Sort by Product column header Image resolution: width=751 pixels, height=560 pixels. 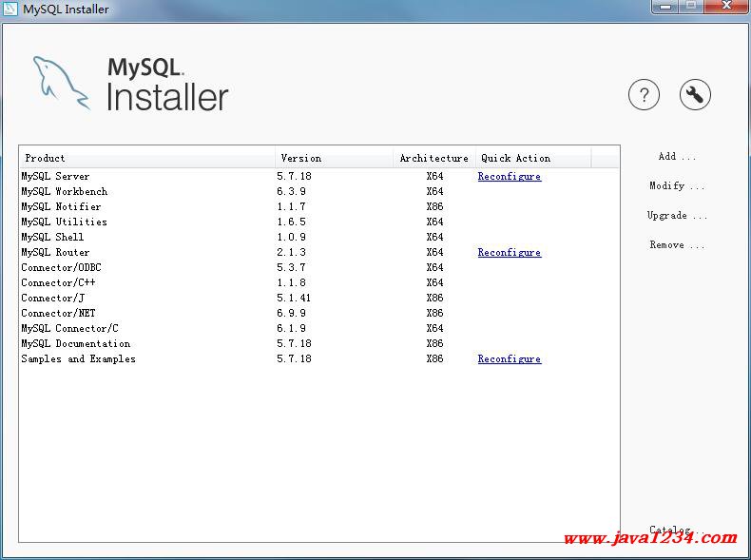click(147, 158)
